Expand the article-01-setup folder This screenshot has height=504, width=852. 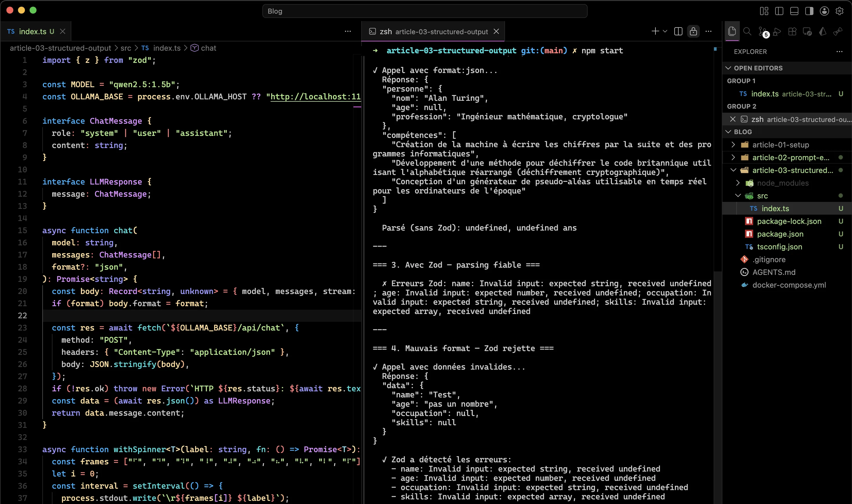click(733, 145)
